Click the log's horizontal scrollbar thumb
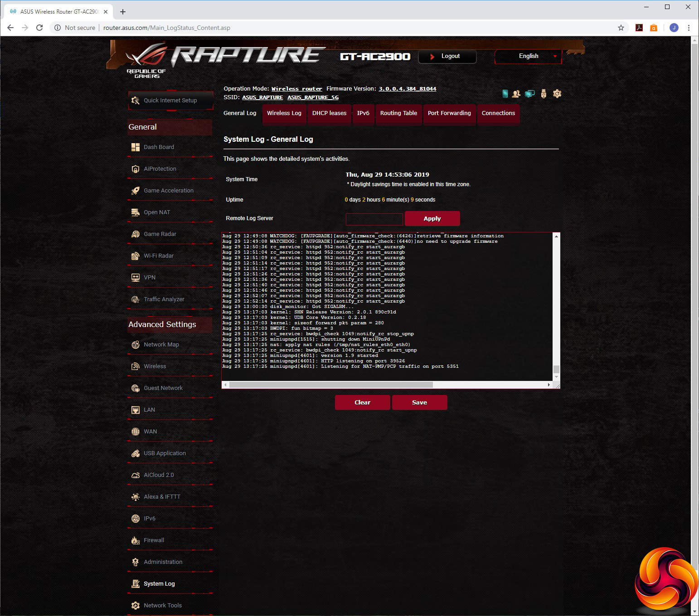 point(331,385)
